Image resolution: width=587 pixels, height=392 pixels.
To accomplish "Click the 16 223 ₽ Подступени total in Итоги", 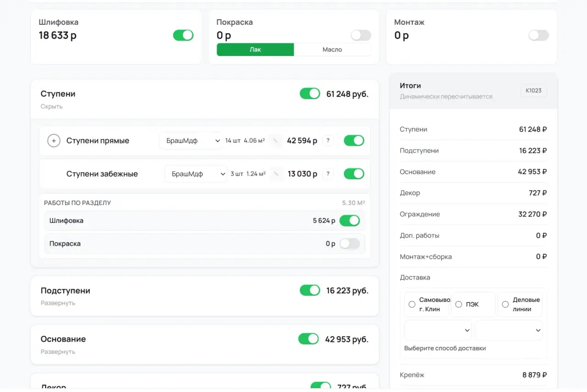I will (533, 150).
